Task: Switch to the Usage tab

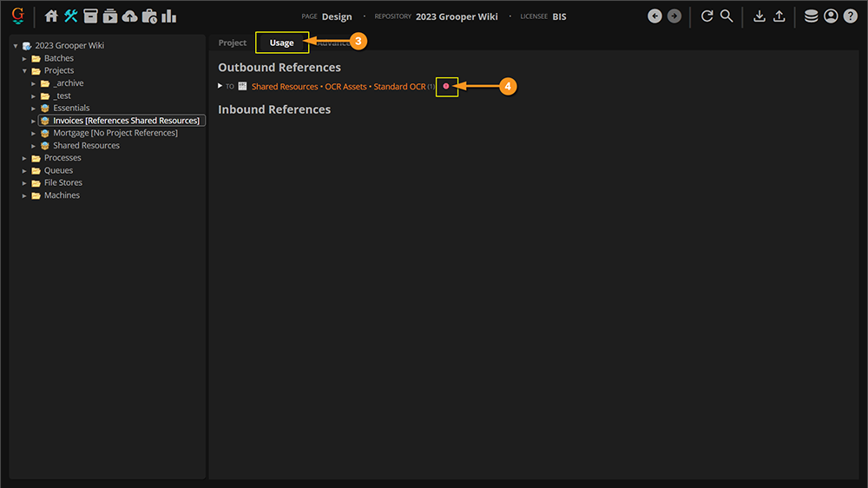Action: pyautogui.click(x=282, y=43)
